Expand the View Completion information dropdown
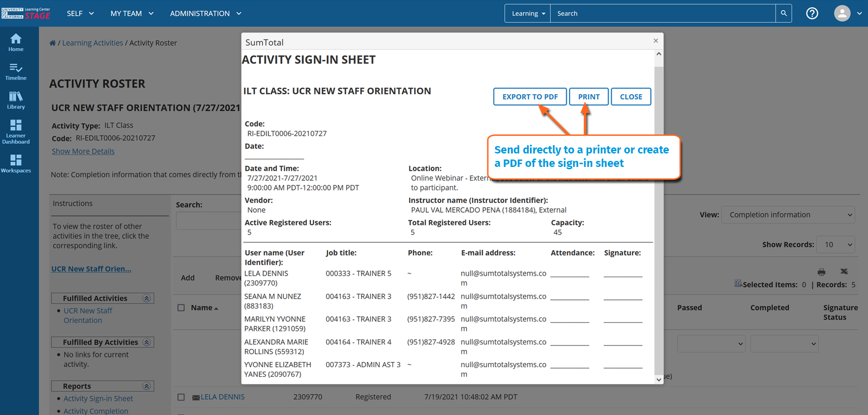 788,215
